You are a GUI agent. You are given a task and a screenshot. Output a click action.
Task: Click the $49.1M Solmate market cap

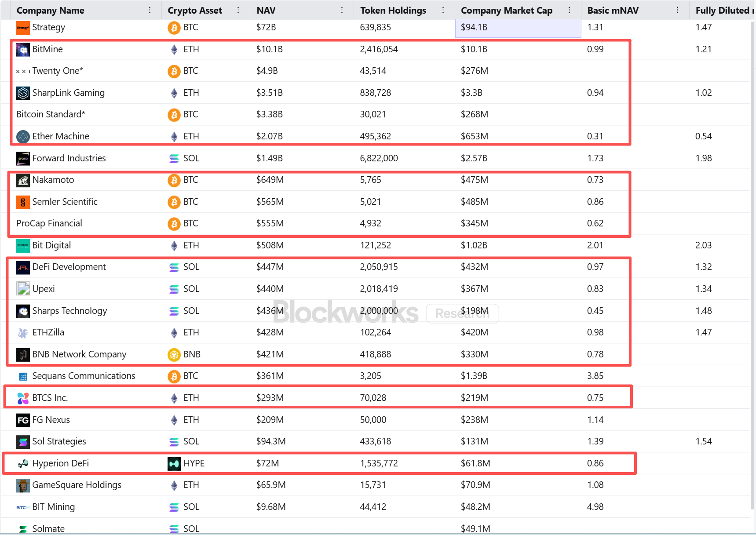(475, 529)
